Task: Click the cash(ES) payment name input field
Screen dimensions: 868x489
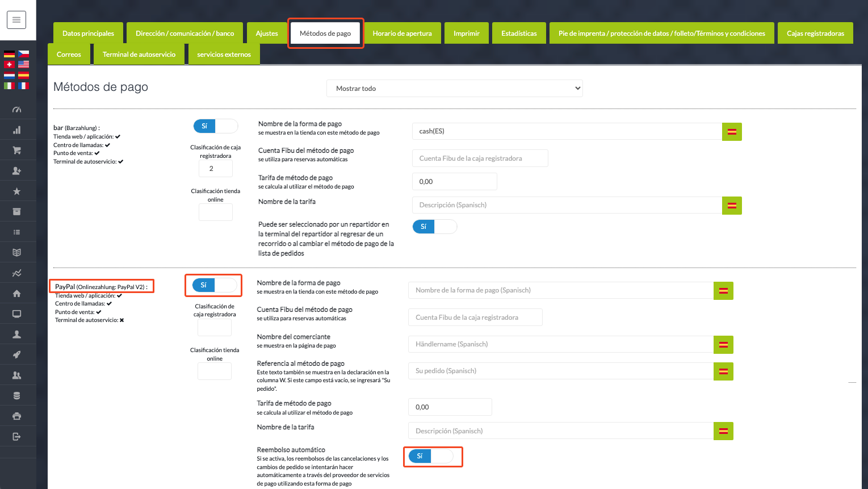Action: pos(567,131)
